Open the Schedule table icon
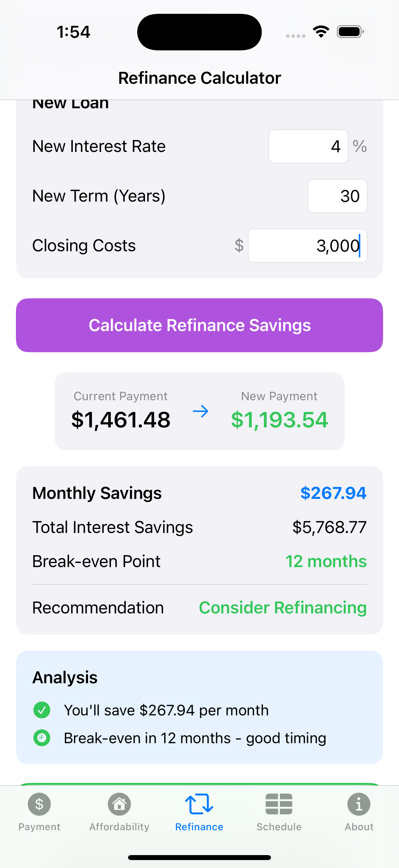 click(x=279, y=804)
